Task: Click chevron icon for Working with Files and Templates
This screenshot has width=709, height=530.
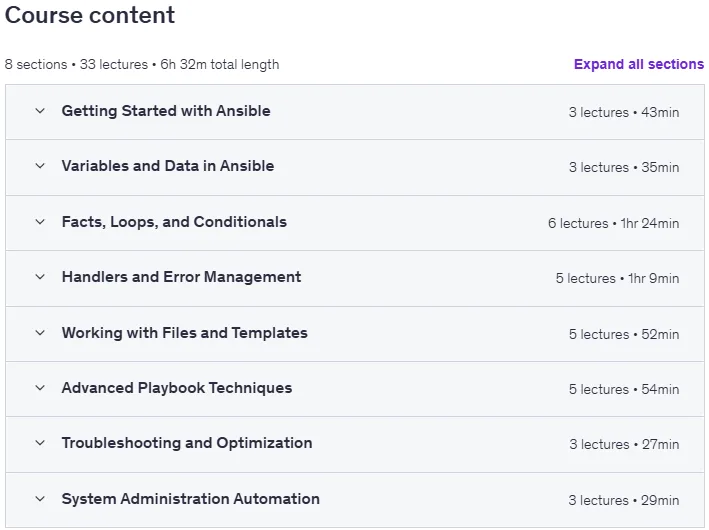Action: (40, 333)
